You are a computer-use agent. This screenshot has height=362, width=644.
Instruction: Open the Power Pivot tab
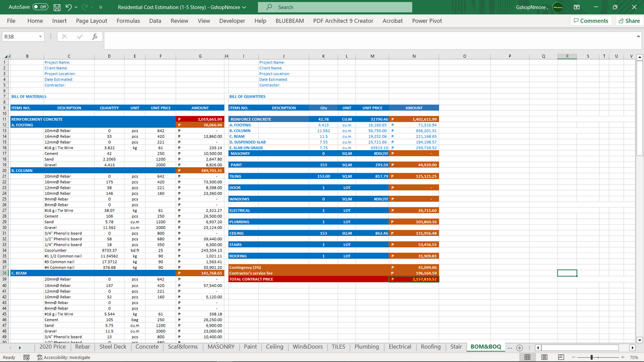click(427, 20)
